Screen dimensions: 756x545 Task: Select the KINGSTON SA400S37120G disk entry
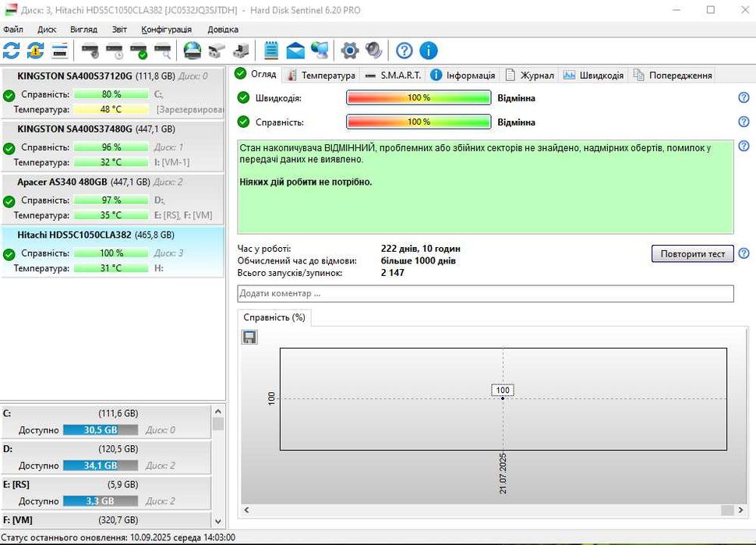tap(113, 92)
